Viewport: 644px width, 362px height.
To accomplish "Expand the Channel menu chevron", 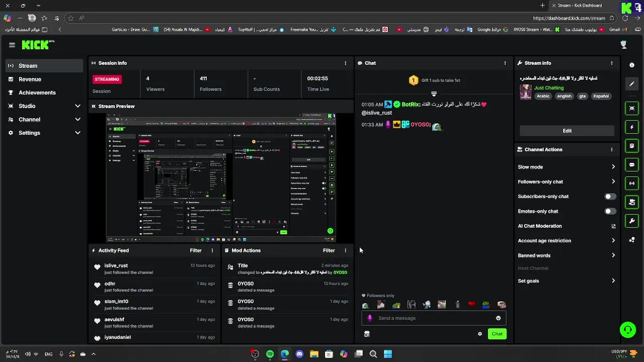I will 77,120.
